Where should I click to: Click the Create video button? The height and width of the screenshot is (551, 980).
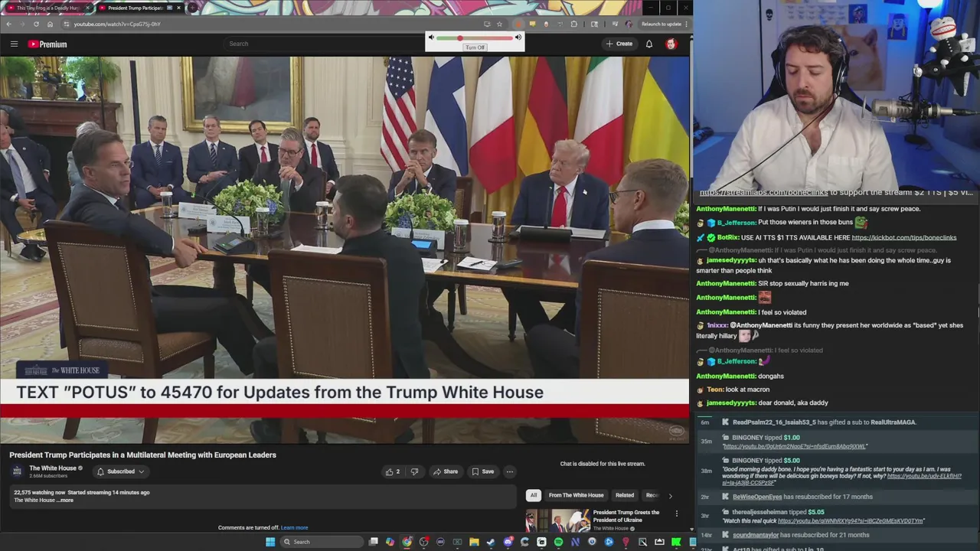[x=619, y=44]
